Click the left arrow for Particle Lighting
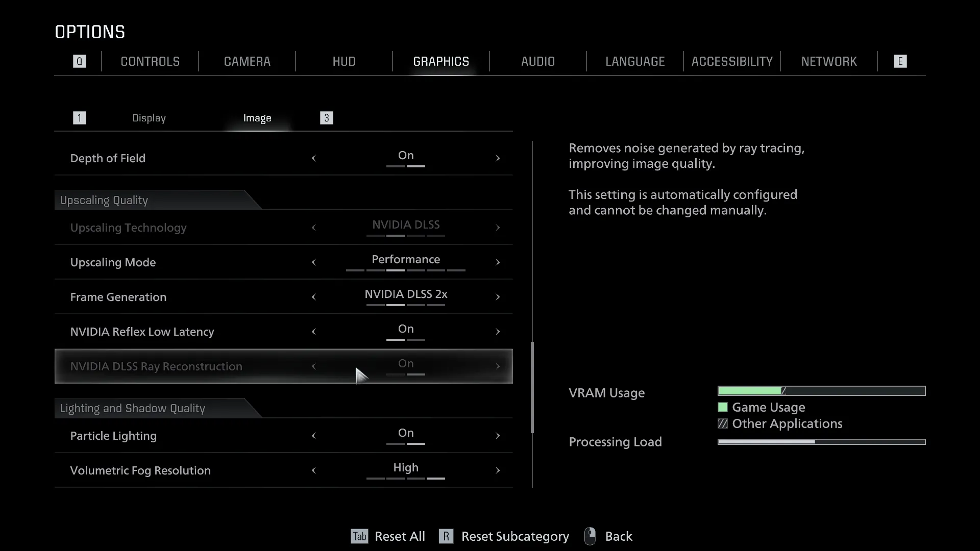 coord(314,436)
